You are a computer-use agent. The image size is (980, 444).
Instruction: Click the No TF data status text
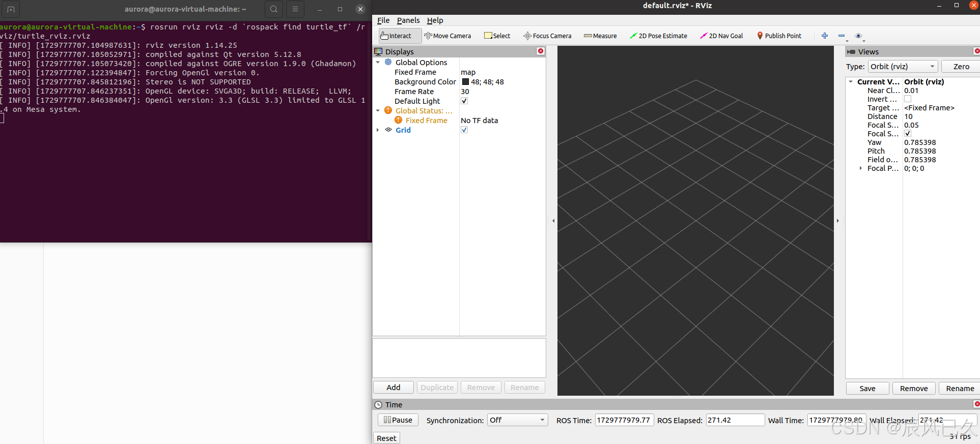pos(480,121)
